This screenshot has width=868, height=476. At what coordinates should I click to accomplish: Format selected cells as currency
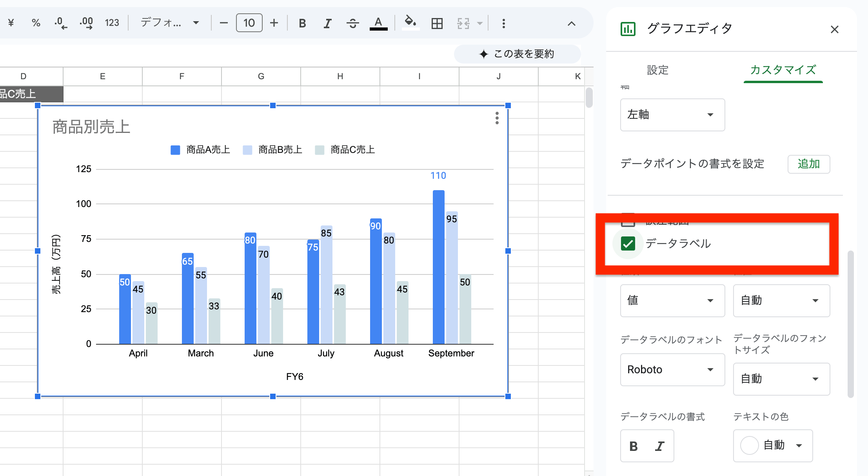(x=11, y=23)
